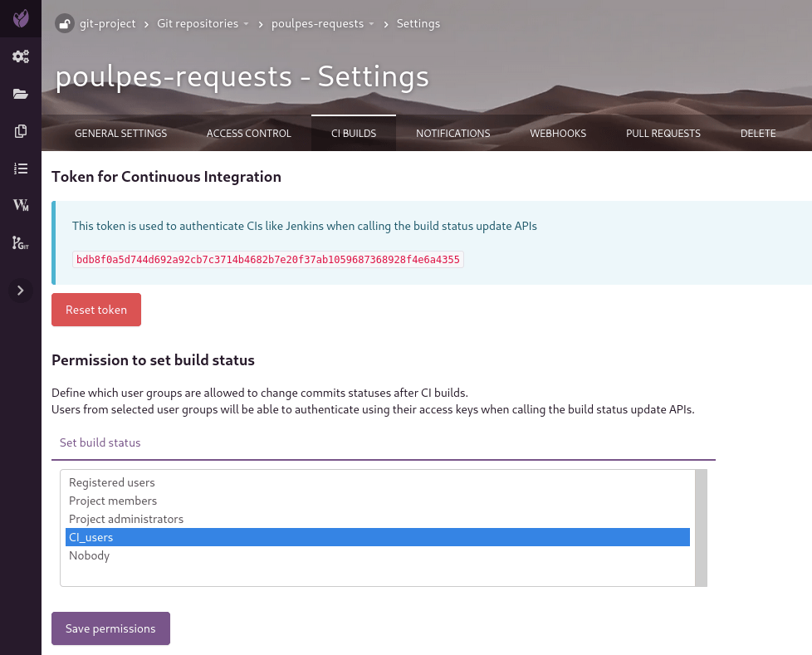Viewport: 812px width, 655px height.
Task: Expand the sidebar with the chevron arrow
Action: coord(21,290)
